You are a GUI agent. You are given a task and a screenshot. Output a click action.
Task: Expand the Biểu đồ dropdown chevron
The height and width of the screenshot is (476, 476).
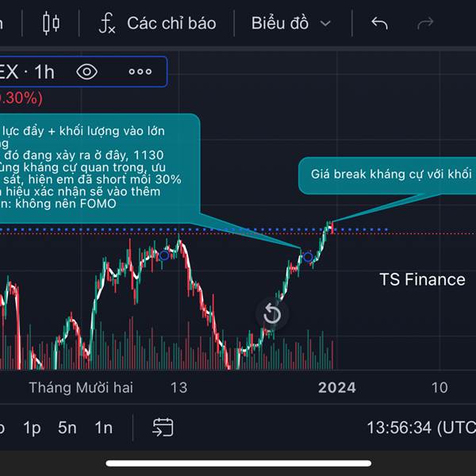pyautogui.click(x=325, y=23)
